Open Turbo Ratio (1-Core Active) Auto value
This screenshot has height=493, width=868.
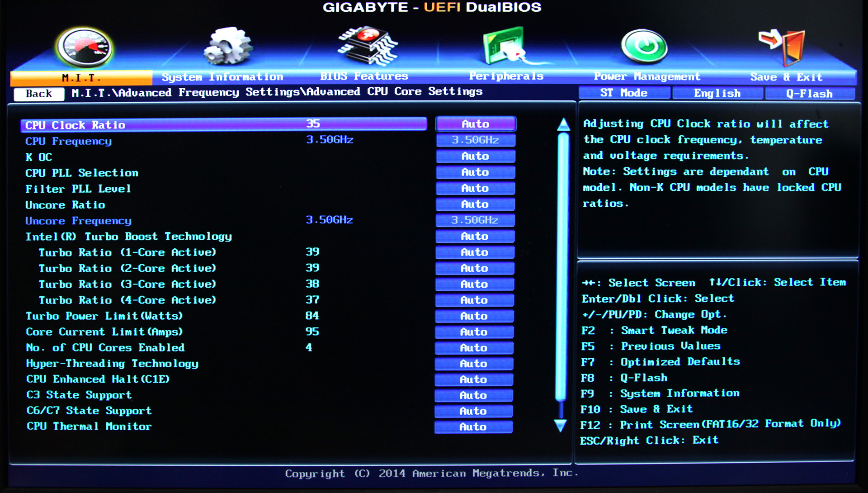tap(475, 252)
